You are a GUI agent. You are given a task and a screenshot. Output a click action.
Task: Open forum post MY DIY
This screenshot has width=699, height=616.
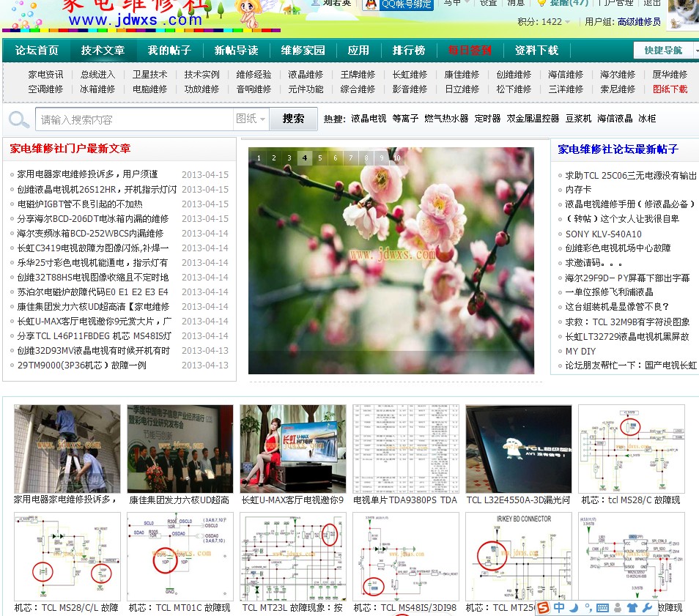click(580, 352)
